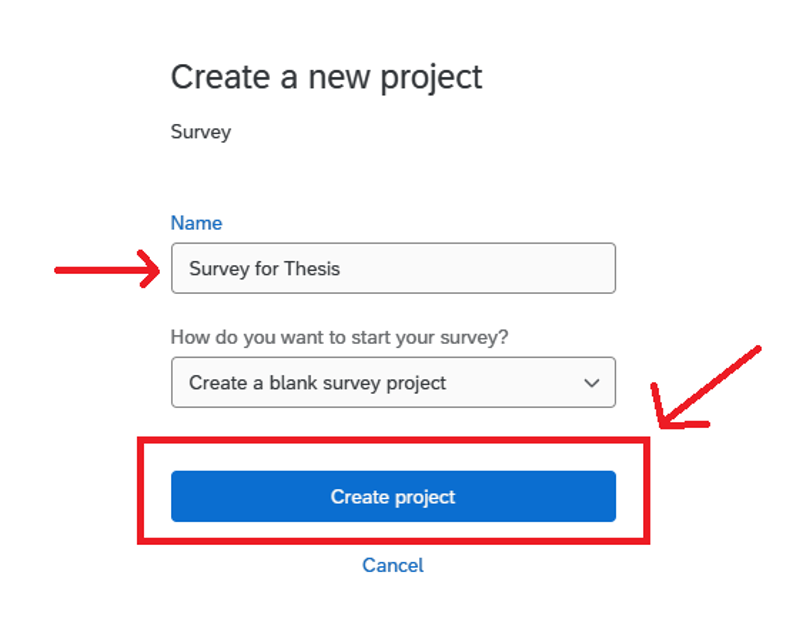Click the red arrow pointing at Create project
The width and height of the screenshot is (793, 629).
click(x=705, y=388)
